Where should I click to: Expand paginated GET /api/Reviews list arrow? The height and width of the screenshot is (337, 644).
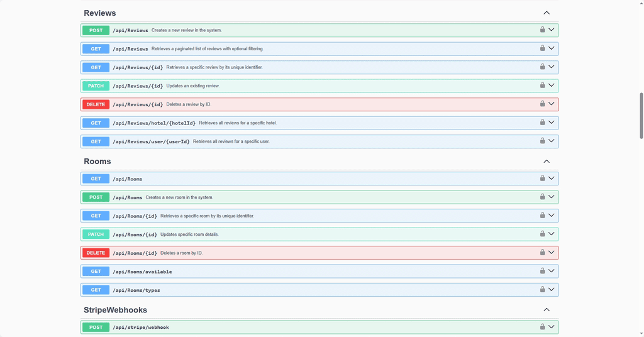(x=552, y=48)
